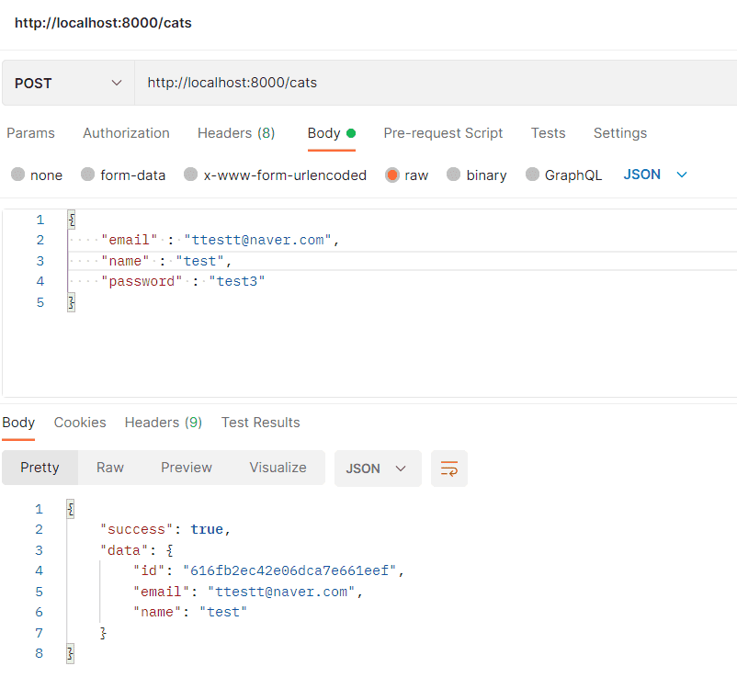Click the "email" key in request body
737x700 pixels.
pos(130,240)
